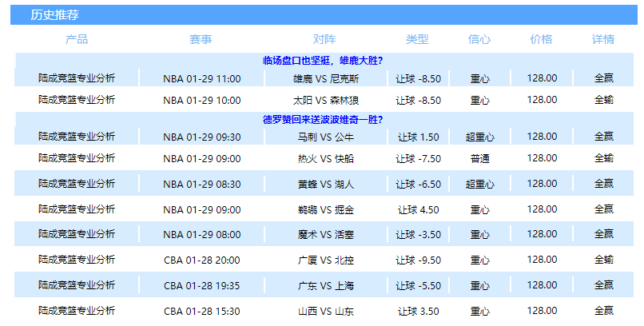The height and width of the screenshot is (326, 644).
Task: Click 全赢 result for 黄蜂 VS 湖人
Action: click(603, 184)
